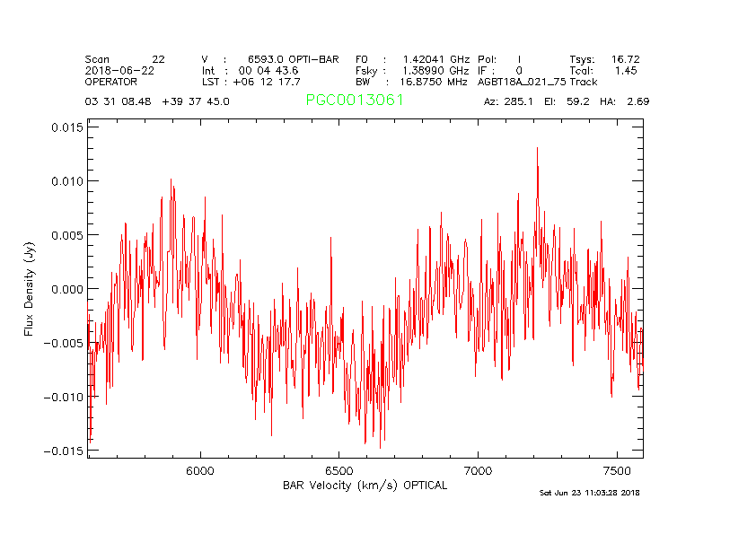756x534 pixels.
Task: Select the 0.010 tick on the flux axis
Action: click(66, 181)
